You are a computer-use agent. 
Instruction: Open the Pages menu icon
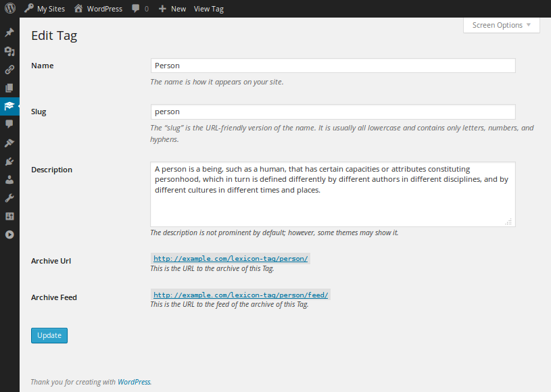[9, 87]
